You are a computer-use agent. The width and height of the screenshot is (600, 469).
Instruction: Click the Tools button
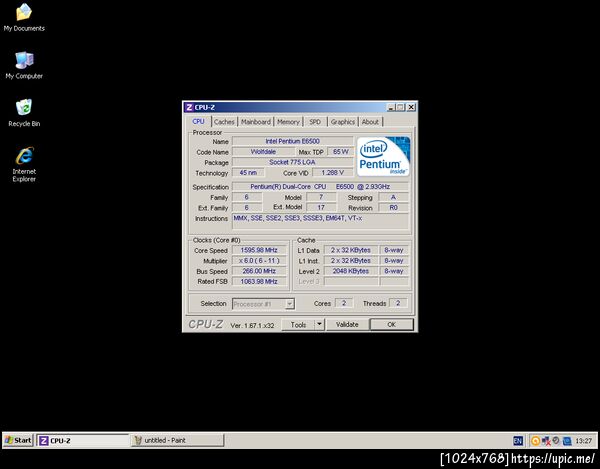coord(298,324)
